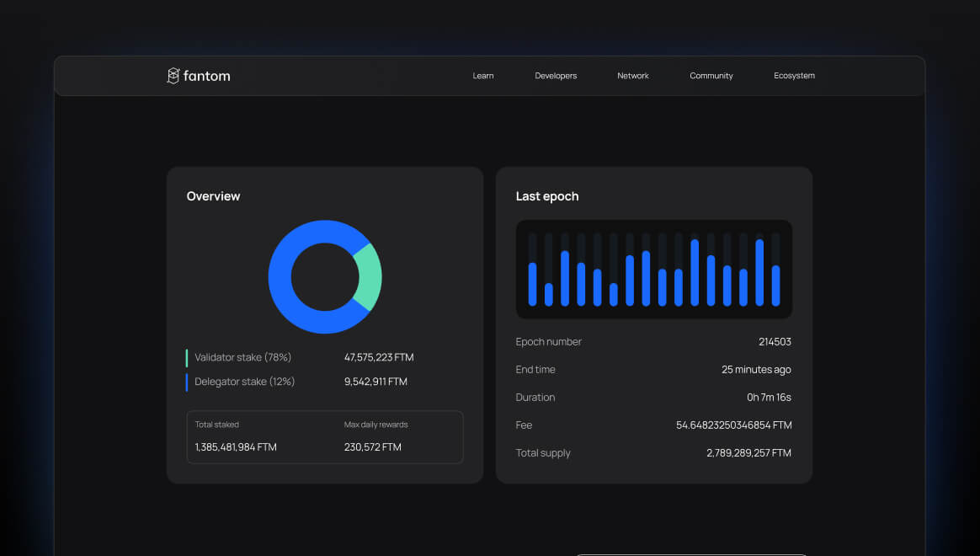Screen dimensions: 980x556
Task: Open the Learn menu item
Action: pos(483,76)
